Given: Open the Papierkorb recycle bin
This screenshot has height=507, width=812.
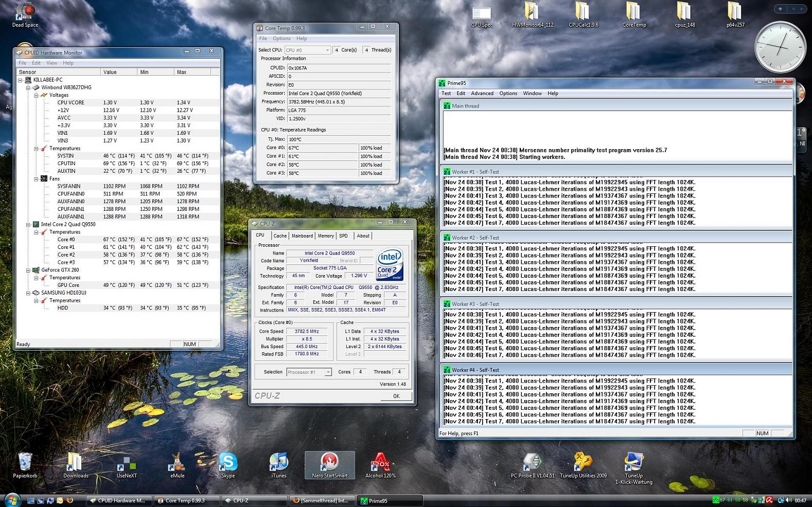Looking at the screenshot, I should coord(25,465).
